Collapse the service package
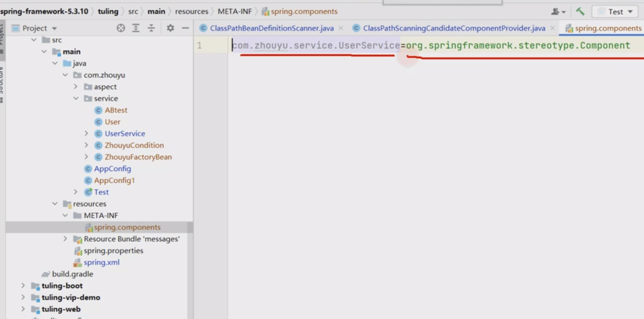Viewport: 644px width, 319px height. click(76, 98)
